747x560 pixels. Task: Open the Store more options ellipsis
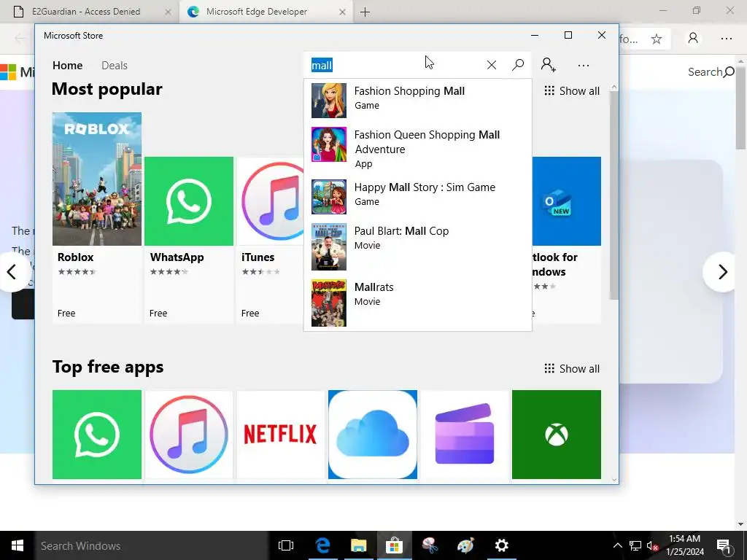(583, 65)
